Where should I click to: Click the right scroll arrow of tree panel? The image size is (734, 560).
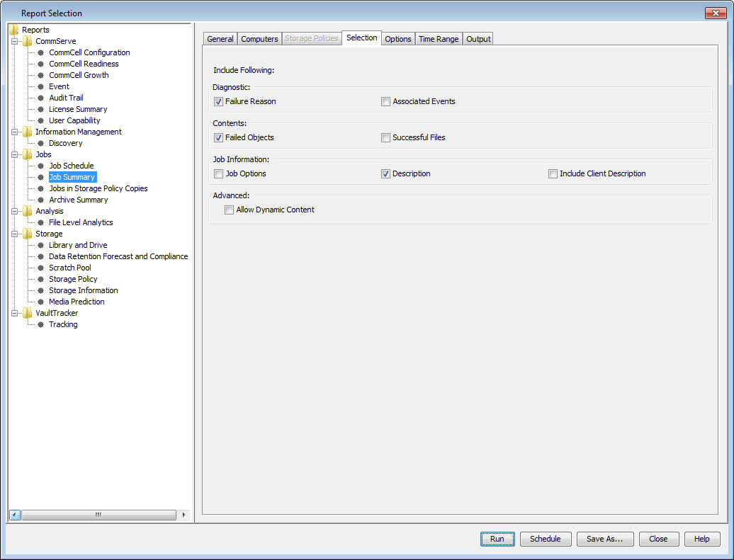point(183,515)
